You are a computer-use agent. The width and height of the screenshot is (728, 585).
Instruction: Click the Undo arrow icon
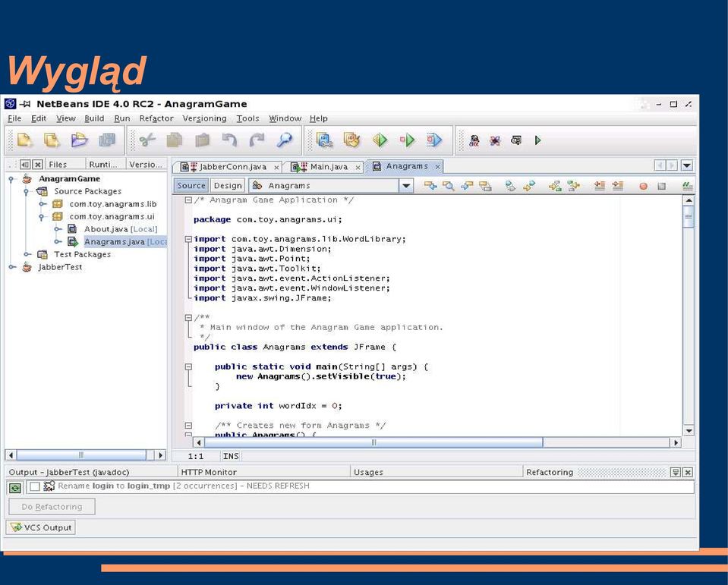pyautogui.click(x=229, y=140)
